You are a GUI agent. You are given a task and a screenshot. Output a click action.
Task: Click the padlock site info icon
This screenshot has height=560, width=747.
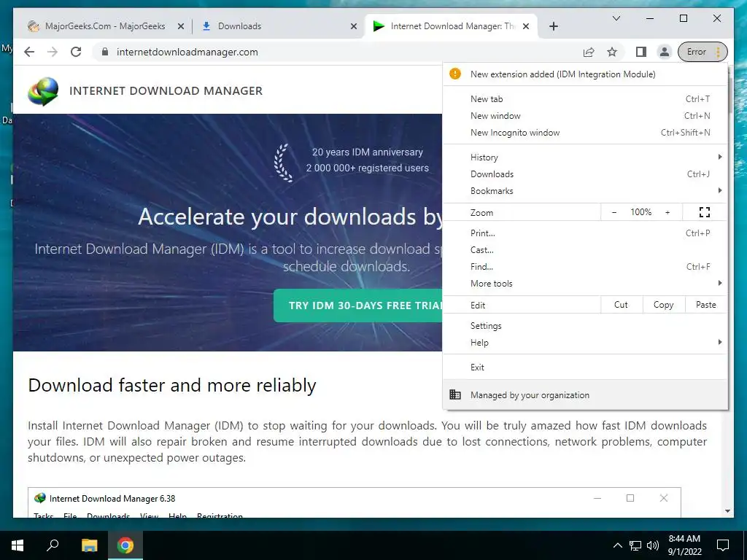click(105, 52)
